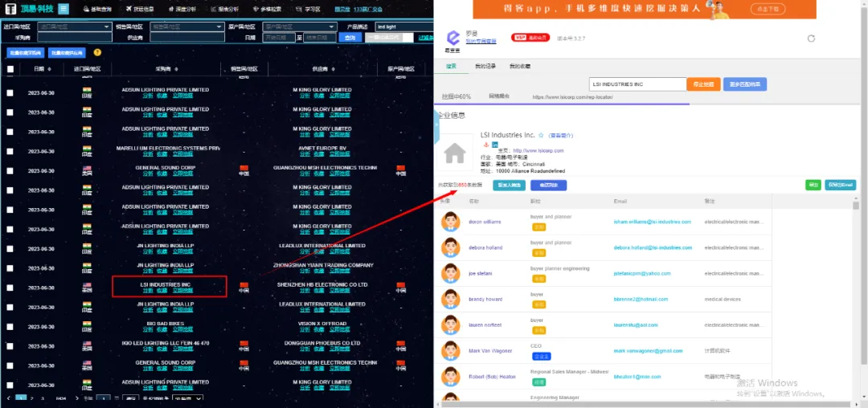The image size is (868, 408).
Task: Check the MARELLI UM ELECTRONIC row checkbox
Action: coord(10,152)
